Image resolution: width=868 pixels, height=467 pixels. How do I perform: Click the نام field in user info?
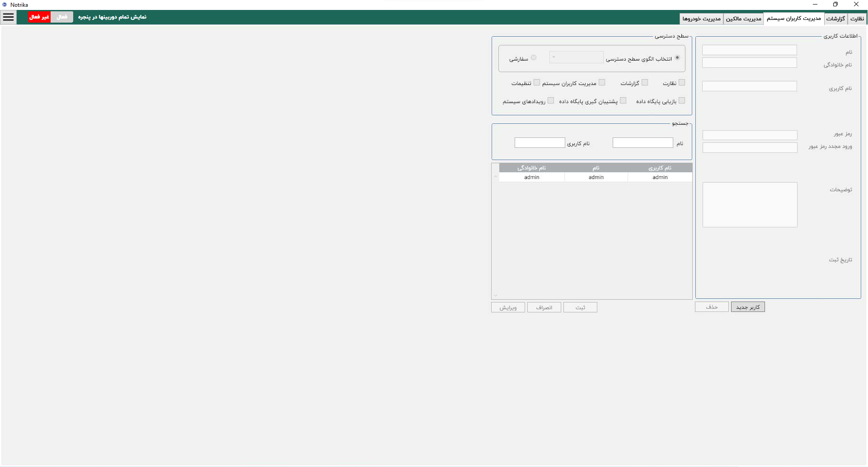pyautogui.click(x=750, y=50)
